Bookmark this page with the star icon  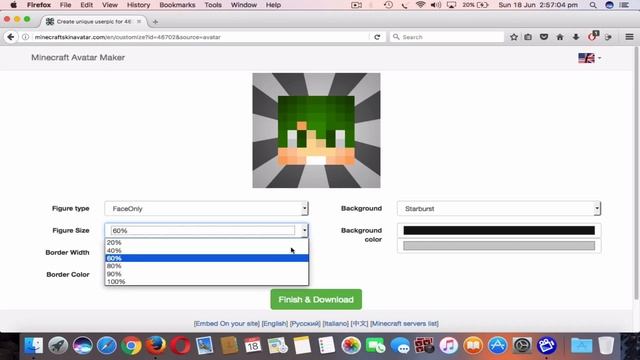514,37
